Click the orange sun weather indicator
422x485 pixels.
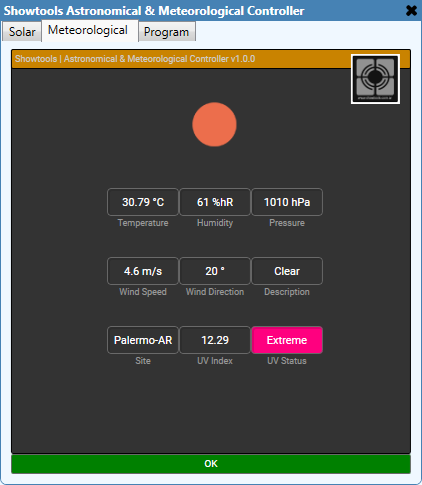214,124
